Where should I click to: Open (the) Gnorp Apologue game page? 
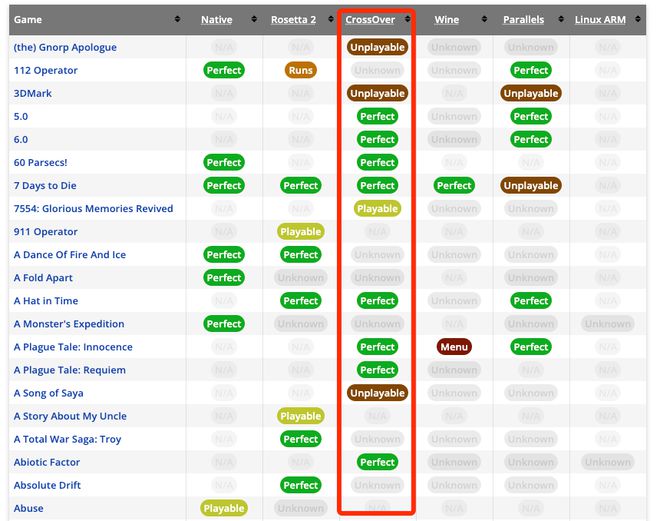point(65,47)
